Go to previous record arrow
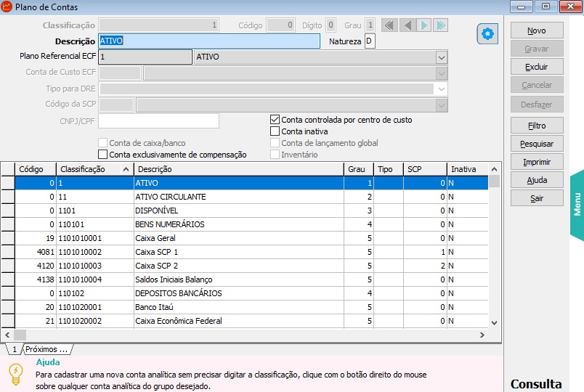 point(407,25)
